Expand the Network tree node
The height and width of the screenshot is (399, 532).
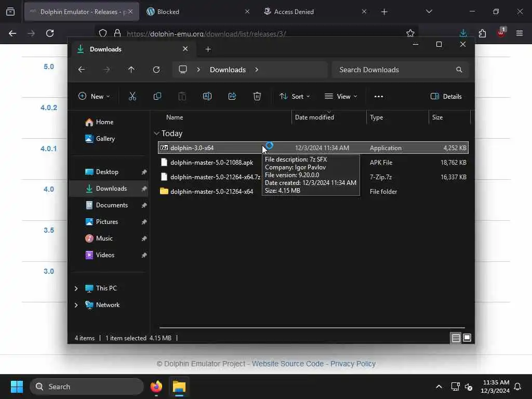click(x=76, y=304)
